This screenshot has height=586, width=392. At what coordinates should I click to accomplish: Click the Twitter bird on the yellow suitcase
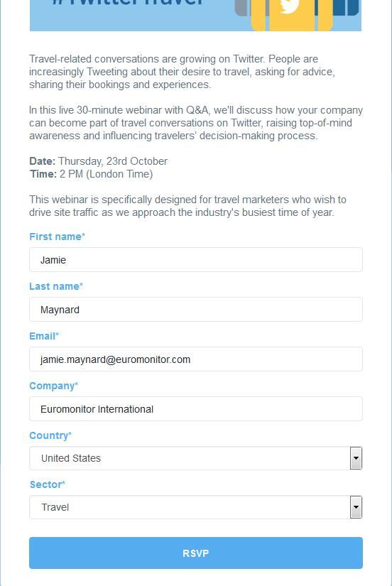coord(290,6)
